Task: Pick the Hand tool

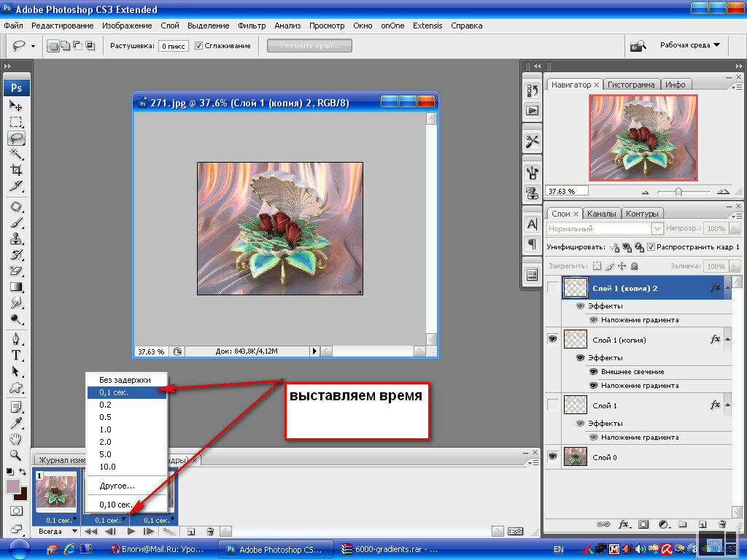Action: point(16,438)
